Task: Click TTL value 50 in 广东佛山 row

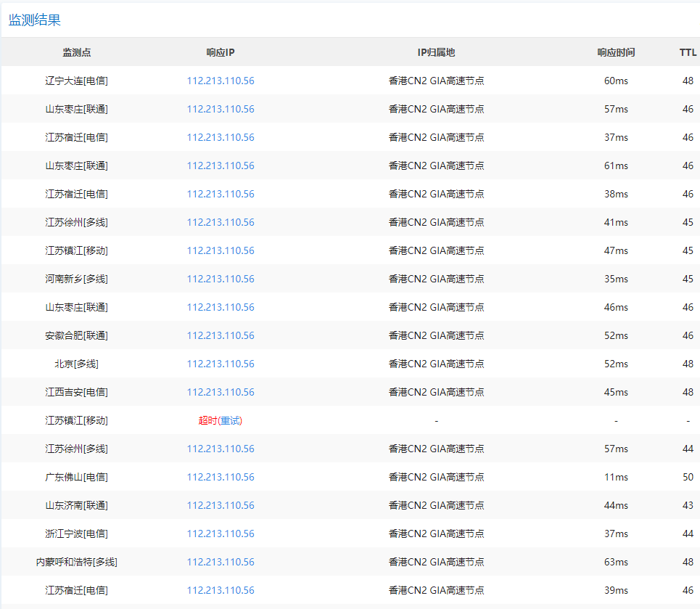Action: pos(688,477)
